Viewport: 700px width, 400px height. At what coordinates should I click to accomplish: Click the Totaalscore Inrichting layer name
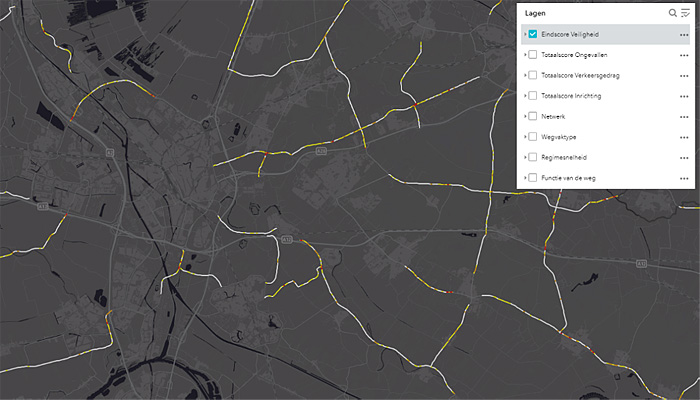tap(571, 96)
